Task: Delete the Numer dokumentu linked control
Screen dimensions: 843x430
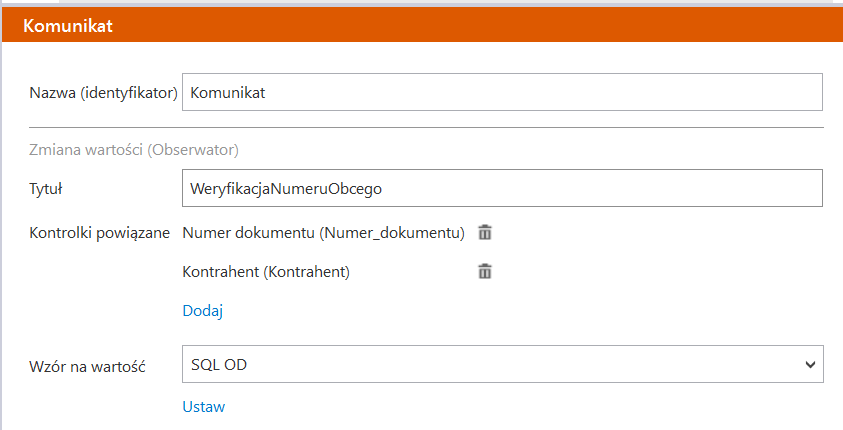Action: (485, 233)
